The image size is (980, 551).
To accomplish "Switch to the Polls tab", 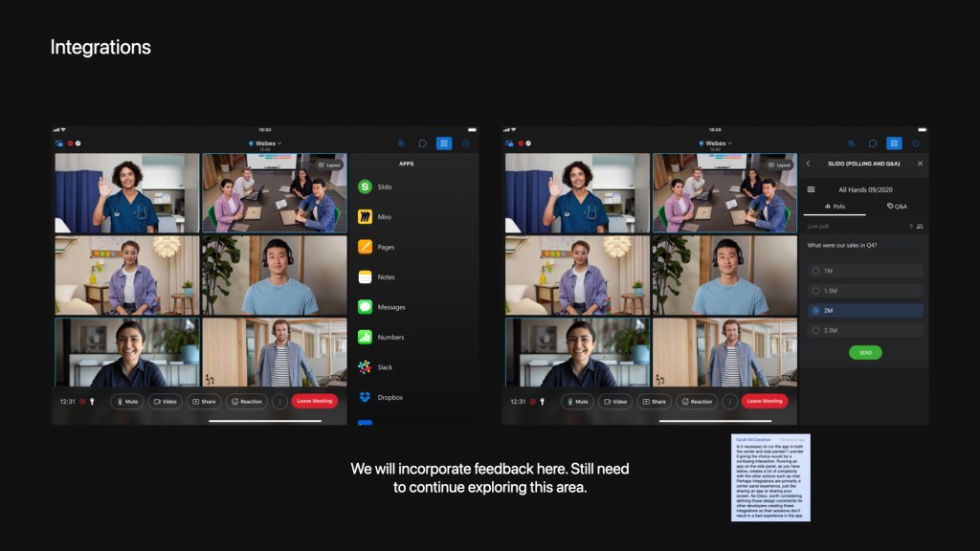I will (x=834, y=206).
